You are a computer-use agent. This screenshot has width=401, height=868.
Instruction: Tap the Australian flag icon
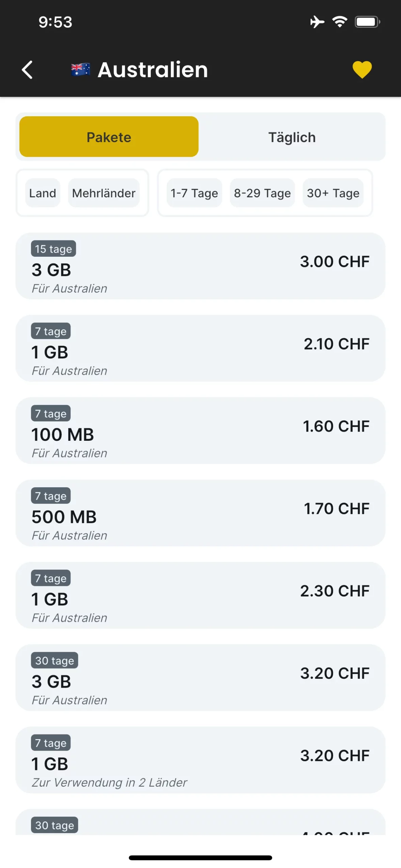tap(80, 70)
